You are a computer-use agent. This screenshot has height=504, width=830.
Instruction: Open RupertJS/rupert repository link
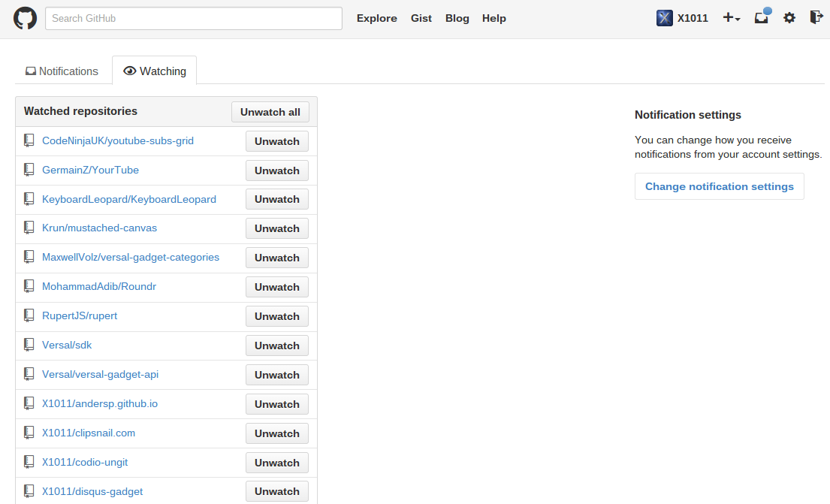(80, 315)
